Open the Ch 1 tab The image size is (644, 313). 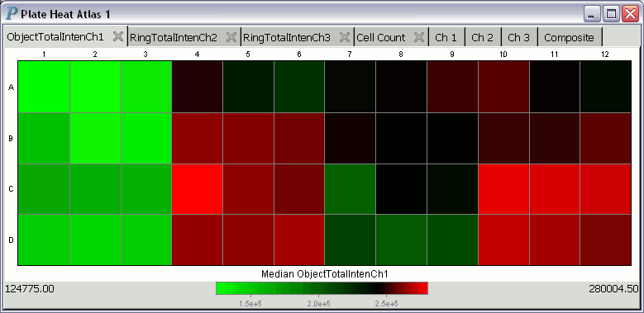pyautogui.click(x=446, y=37)
